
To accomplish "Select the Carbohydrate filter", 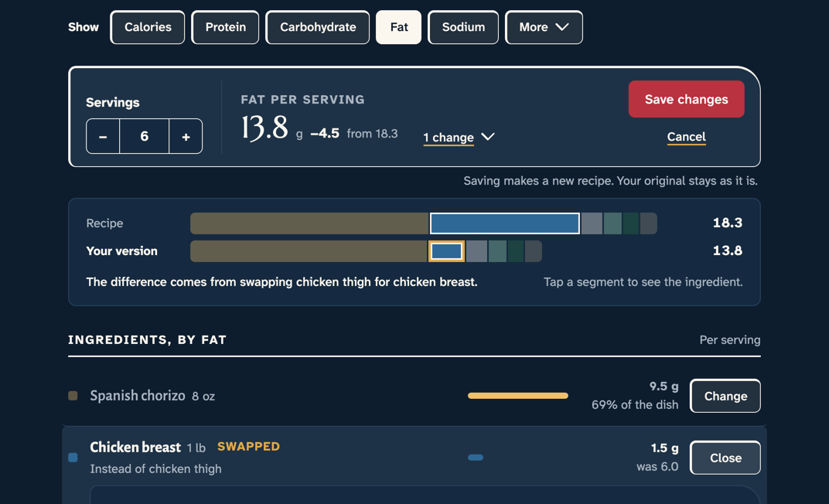I will click(x=317, y=27).
